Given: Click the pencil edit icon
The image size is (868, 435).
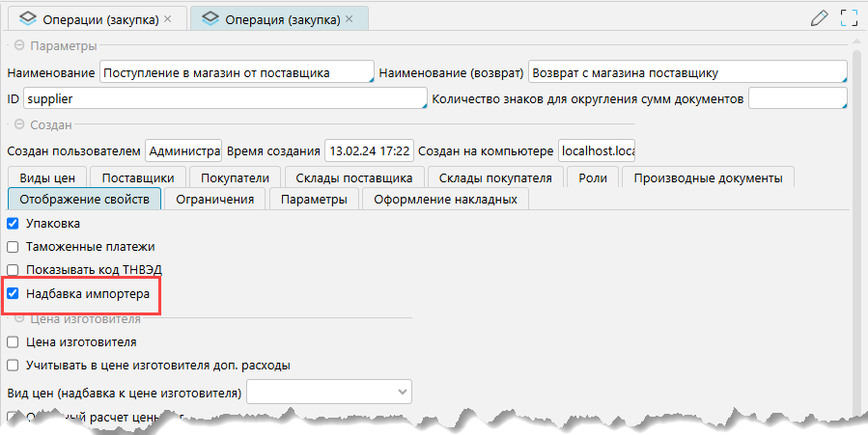Looking at the screenshot, I should coord(820,17).
